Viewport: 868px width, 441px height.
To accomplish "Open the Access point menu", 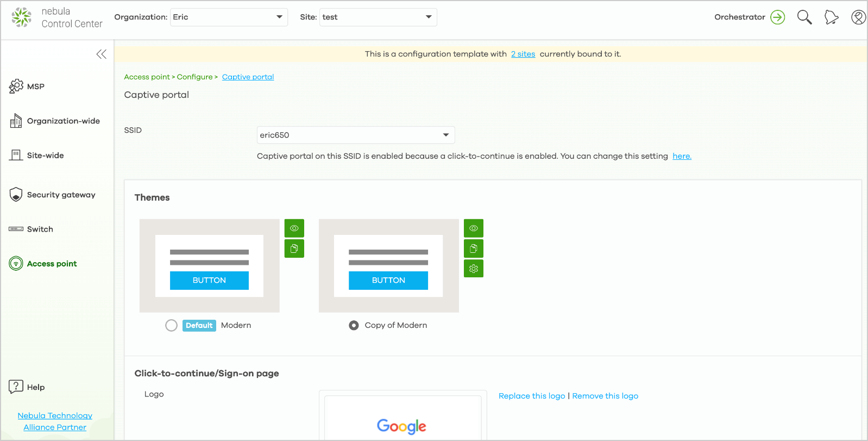I will (x=52, y=264).
